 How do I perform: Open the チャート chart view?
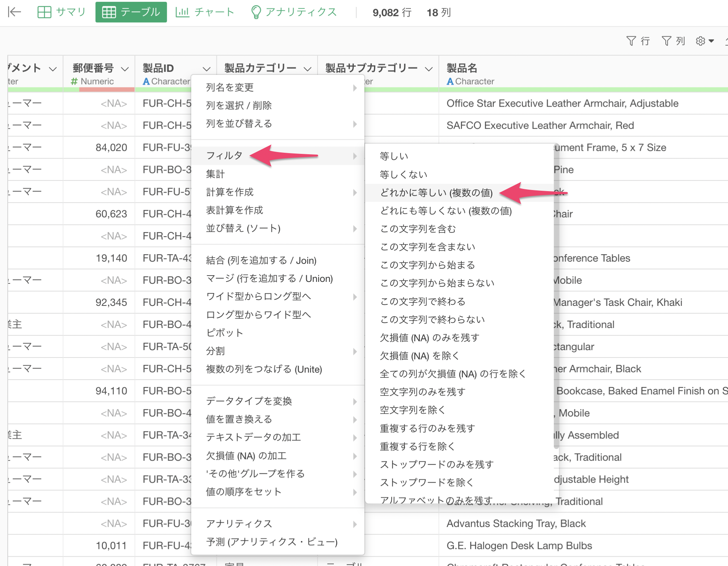pyautogui.click(x=205, y=12)
